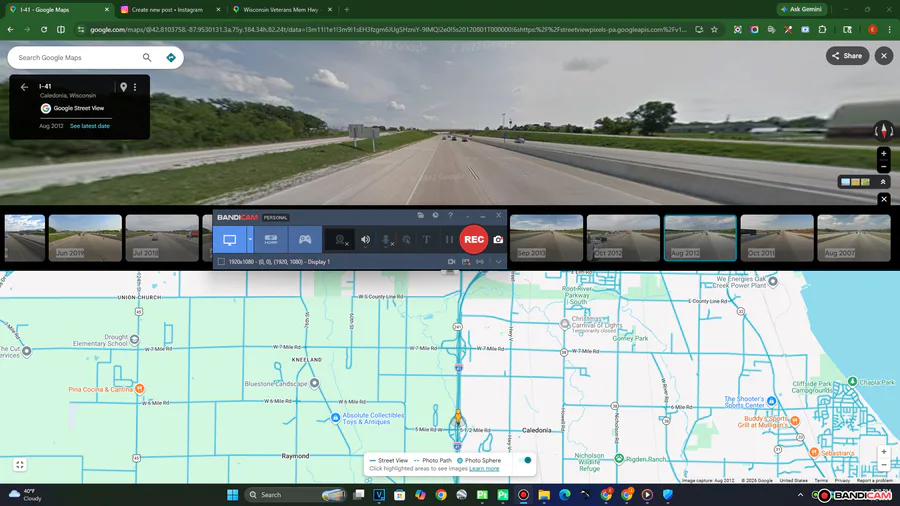Image resolution: width=900 pixels, height=506 pixels.
Task: Select Bandicam game recording mode gamepad
Action: [x=305, y=240]
